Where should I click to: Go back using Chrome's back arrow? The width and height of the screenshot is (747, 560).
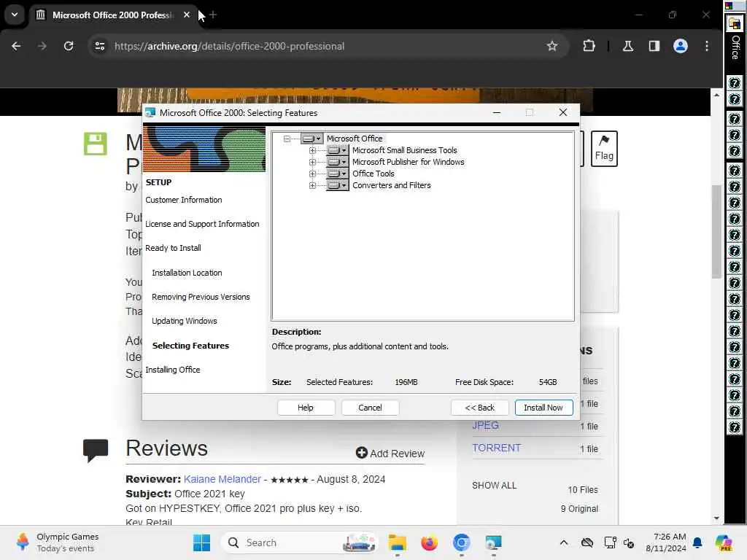point(16,46)
